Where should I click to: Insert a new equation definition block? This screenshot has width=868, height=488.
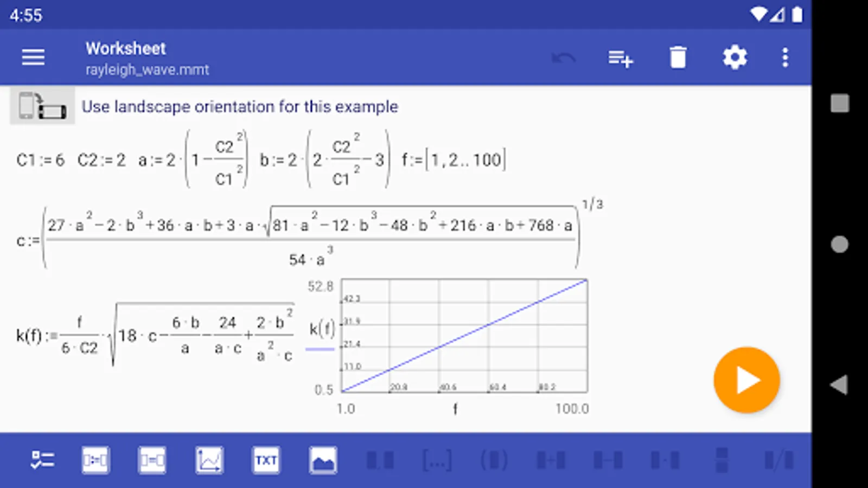coord(95,460)
